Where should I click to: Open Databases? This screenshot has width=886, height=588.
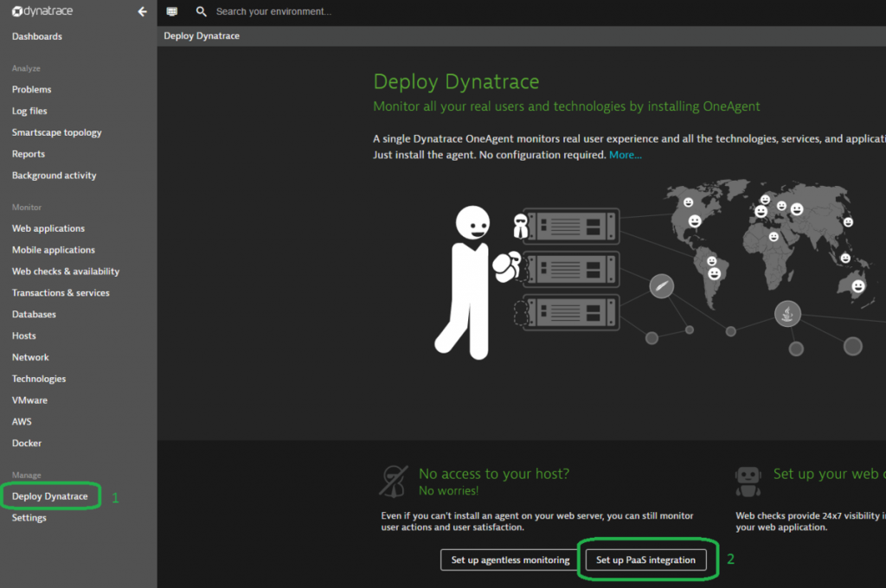click(x=34, y=314)
